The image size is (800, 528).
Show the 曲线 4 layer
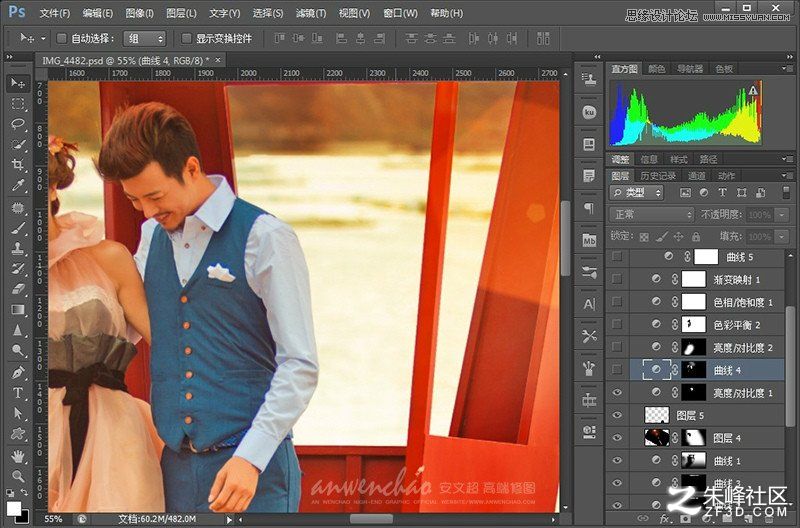[x=617, y=369]
